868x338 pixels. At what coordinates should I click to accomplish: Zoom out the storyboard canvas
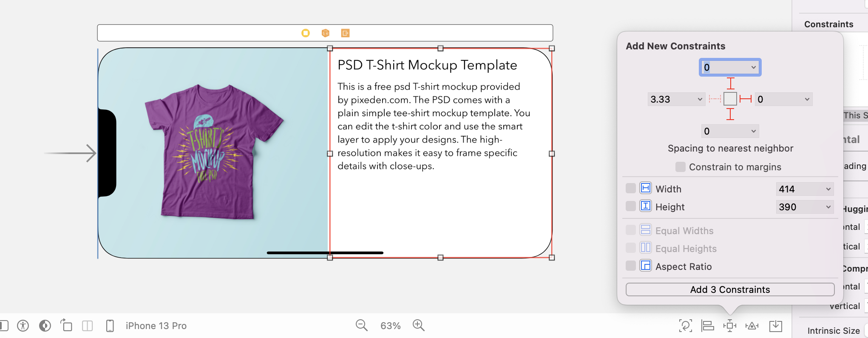pyautogui.click(x=361, y=326)
